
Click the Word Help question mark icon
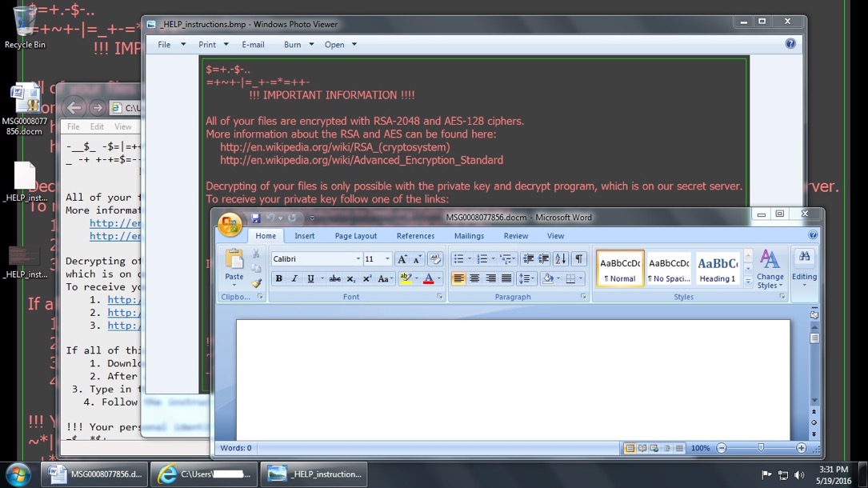(x=813, y=236)
